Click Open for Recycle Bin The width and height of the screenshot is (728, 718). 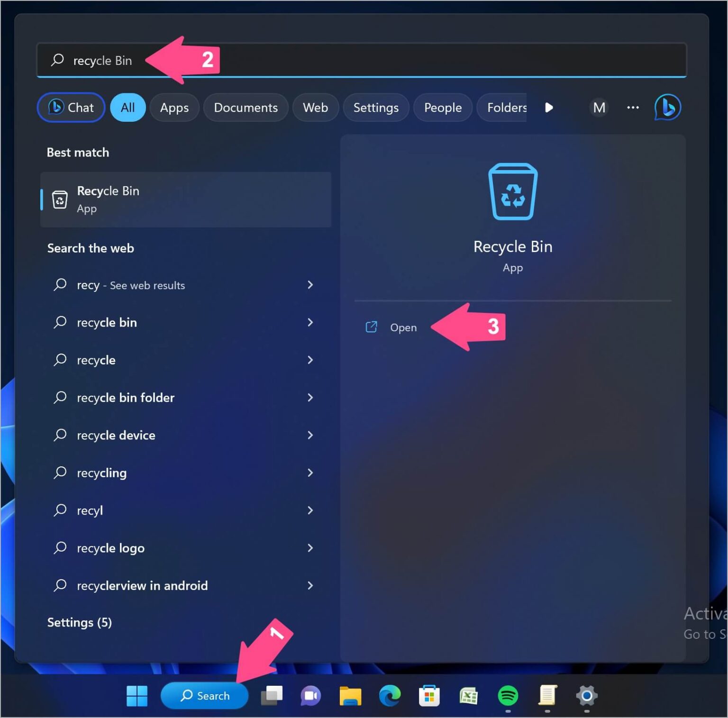tap(403, 327)
